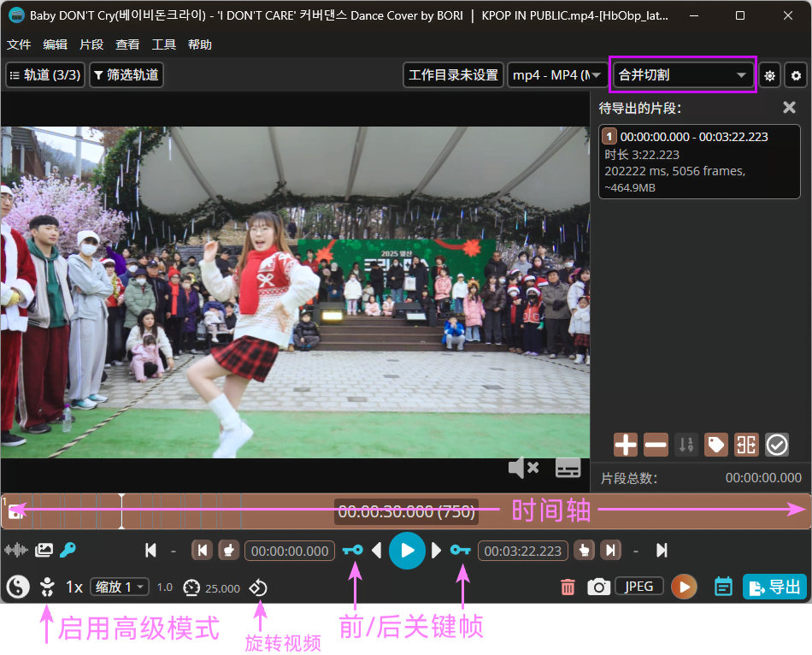Toggle all segments with the checkmark circle
Screen dimensions: 812x655
pyautogui.click(x=776, y=445)
